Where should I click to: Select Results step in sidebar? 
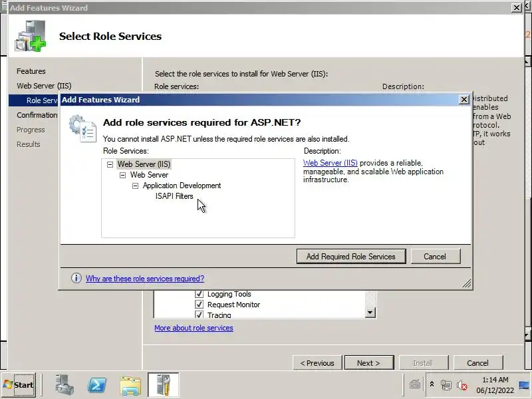tap(28, 144)
